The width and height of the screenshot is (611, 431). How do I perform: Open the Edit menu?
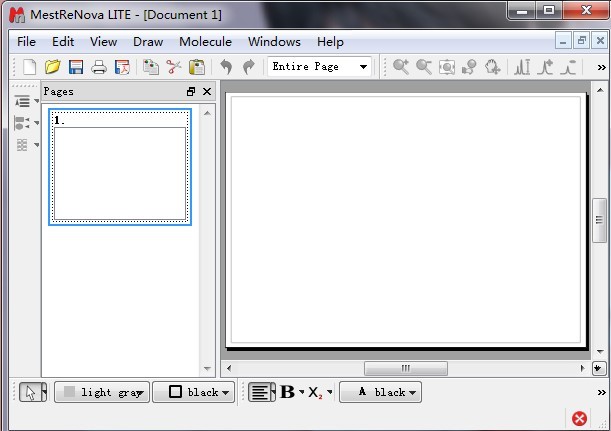(x=63, y=42)
